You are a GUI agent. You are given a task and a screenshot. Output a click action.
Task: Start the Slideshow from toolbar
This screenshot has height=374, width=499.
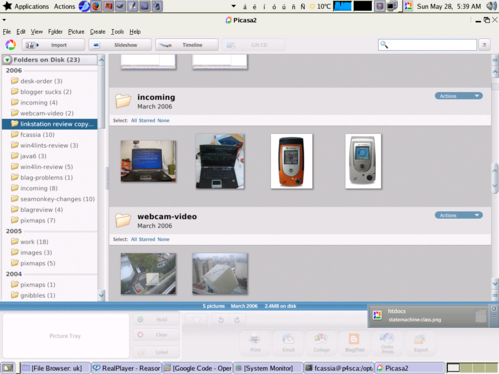[120, 45]
